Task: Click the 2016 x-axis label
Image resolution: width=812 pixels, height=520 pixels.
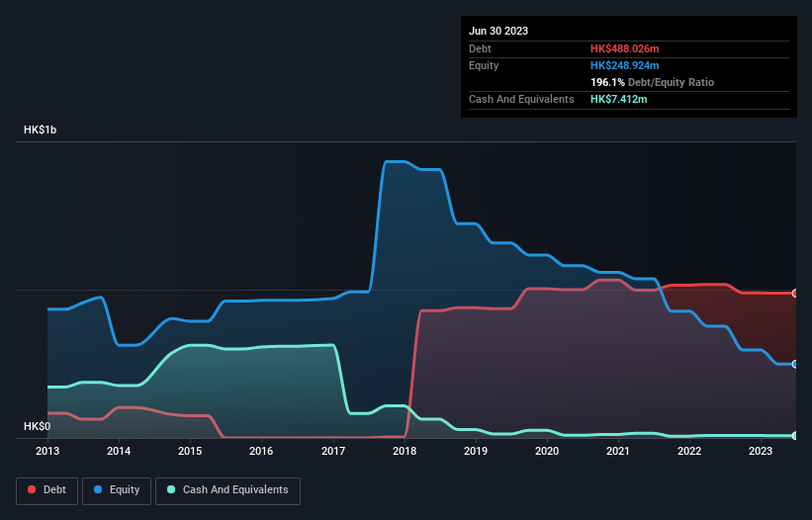Action: coord(261,451)
